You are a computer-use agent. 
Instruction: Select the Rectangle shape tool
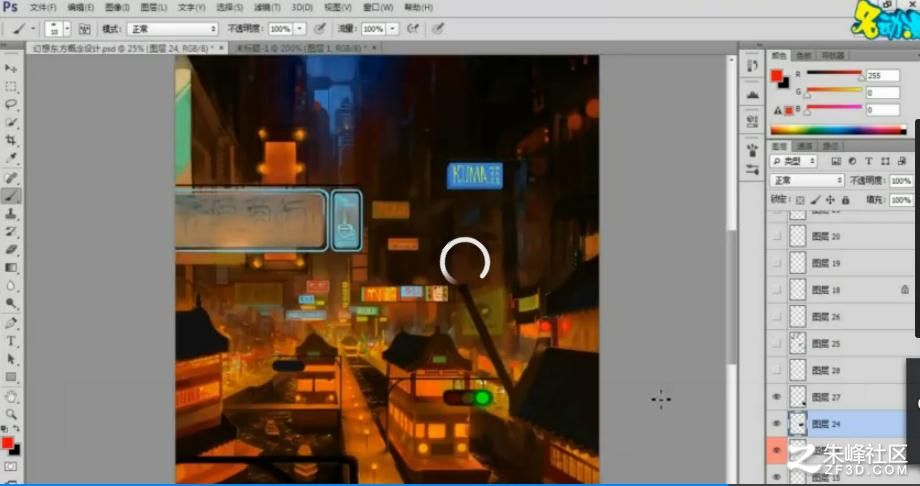11,376
